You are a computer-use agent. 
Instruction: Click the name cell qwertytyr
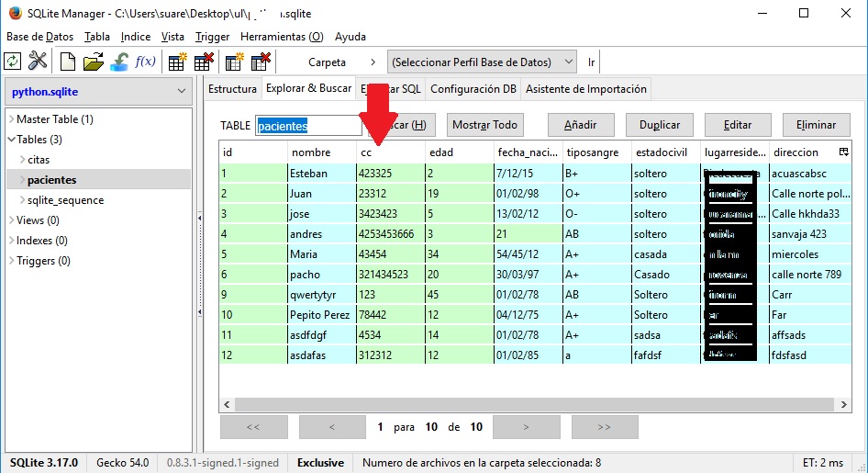[x=322, y=295]
